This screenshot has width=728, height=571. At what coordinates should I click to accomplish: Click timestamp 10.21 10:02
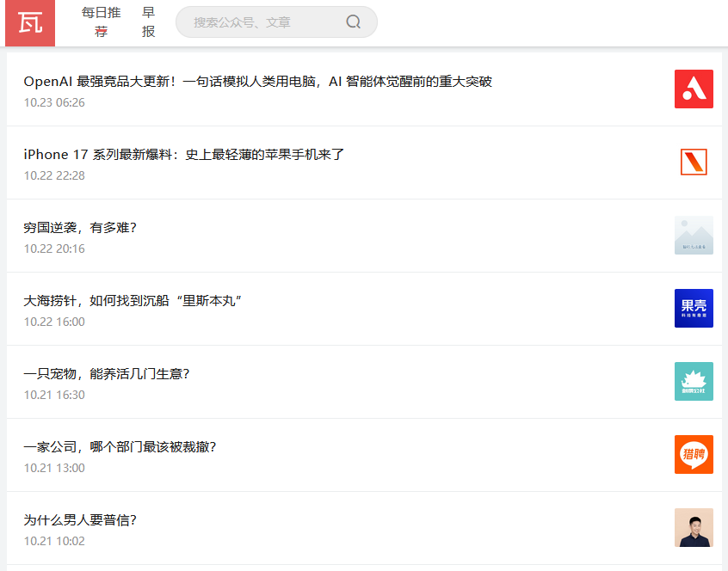click(x=54, y=541)
